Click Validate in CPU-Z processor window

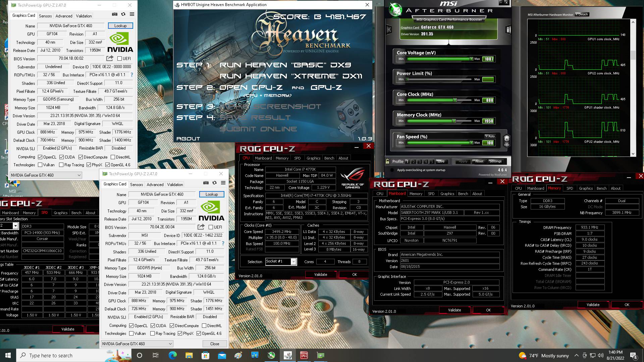click(x=321, y=275)
